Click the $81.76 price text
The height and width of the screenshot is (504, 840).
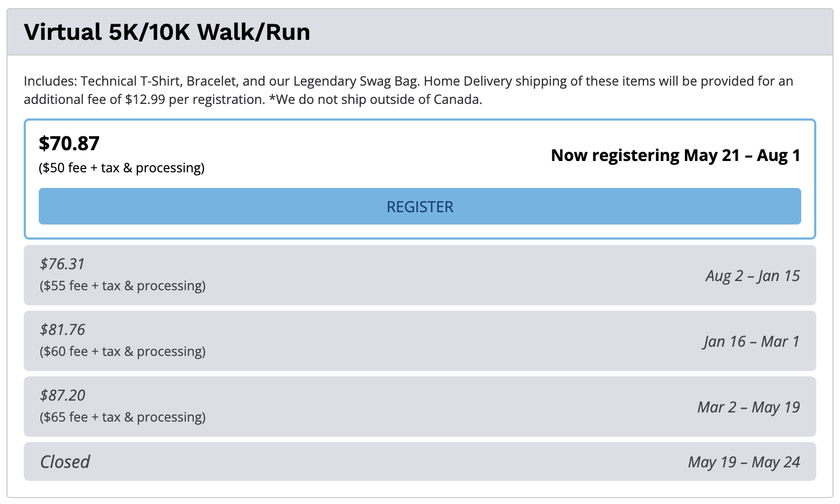coord(62,330)
